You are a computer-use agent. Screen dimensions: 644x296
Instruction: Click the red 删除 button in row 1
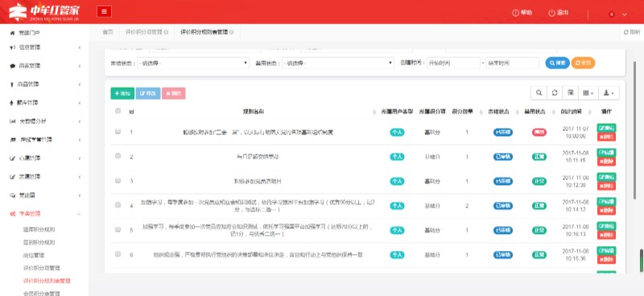coord(606,137)
